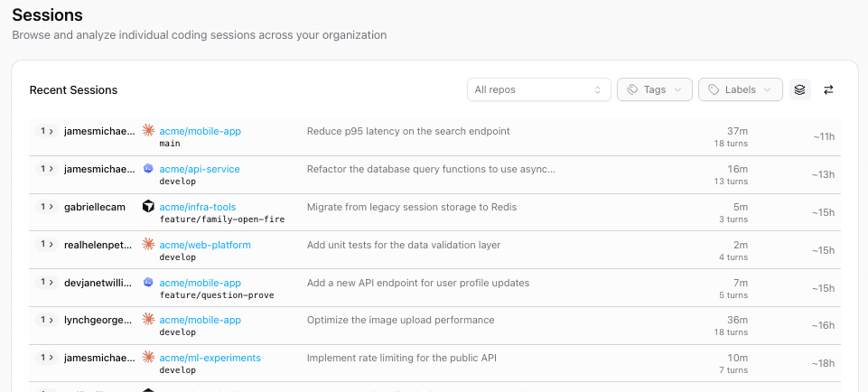Image resolution: width=868 pixels, height=392 pixels.
Task: Expand the image upload performance row
Action: pos(47,320)
